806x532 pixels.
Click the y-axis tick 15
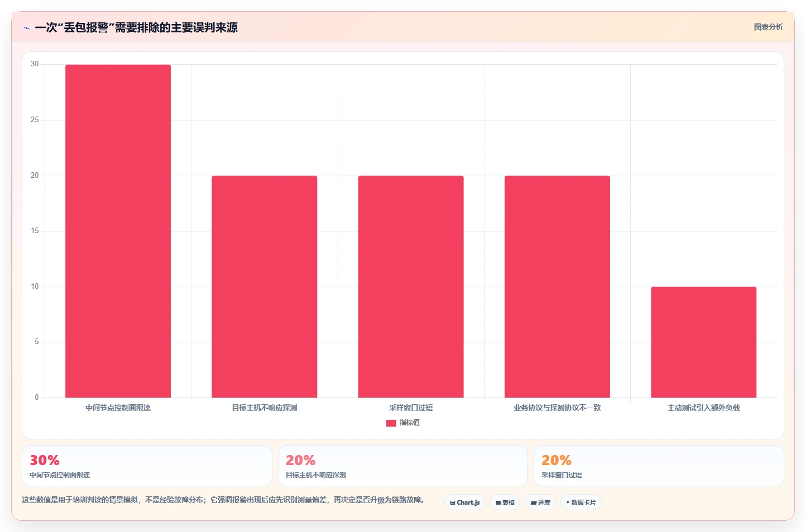pos(35,231)
